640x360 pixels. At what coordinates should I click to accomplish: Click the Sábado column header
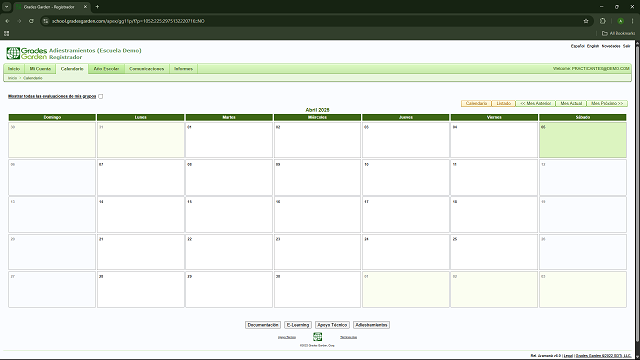point(583,118)
